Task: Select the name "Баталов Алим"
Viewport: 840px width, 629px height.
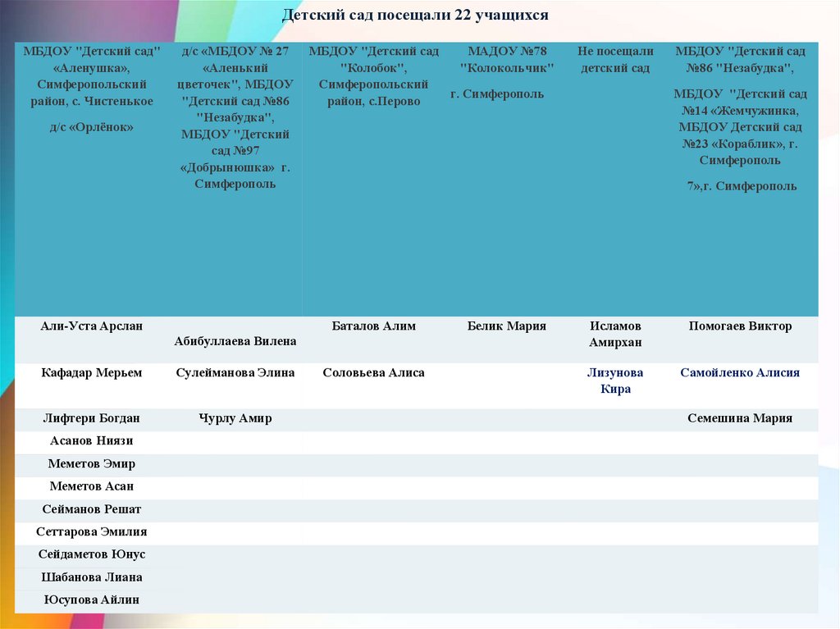Action: [x=373, y=326]
